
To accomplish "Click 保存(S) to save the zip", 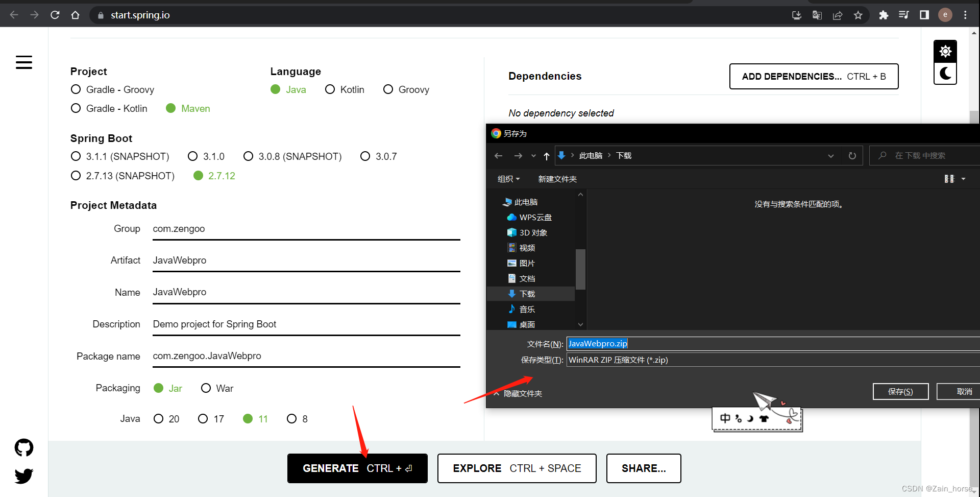I will pos(900,392).
